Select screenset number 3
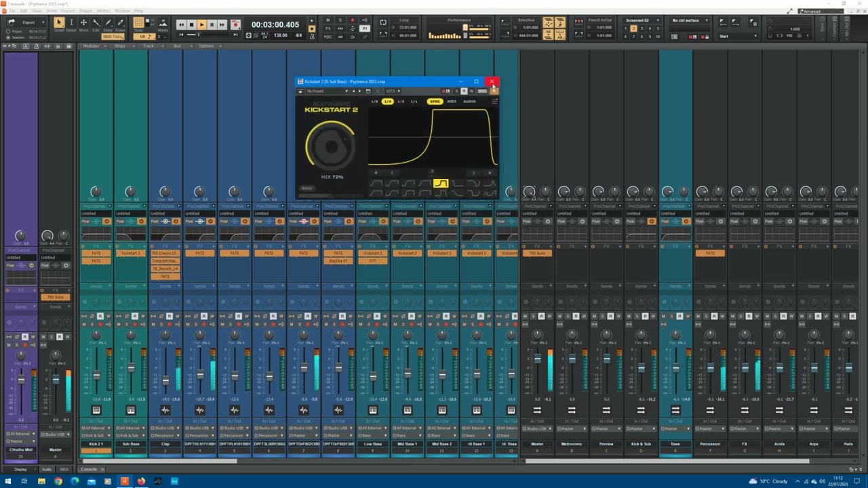Viewport: 868px width, 488px height. [642, 28]
